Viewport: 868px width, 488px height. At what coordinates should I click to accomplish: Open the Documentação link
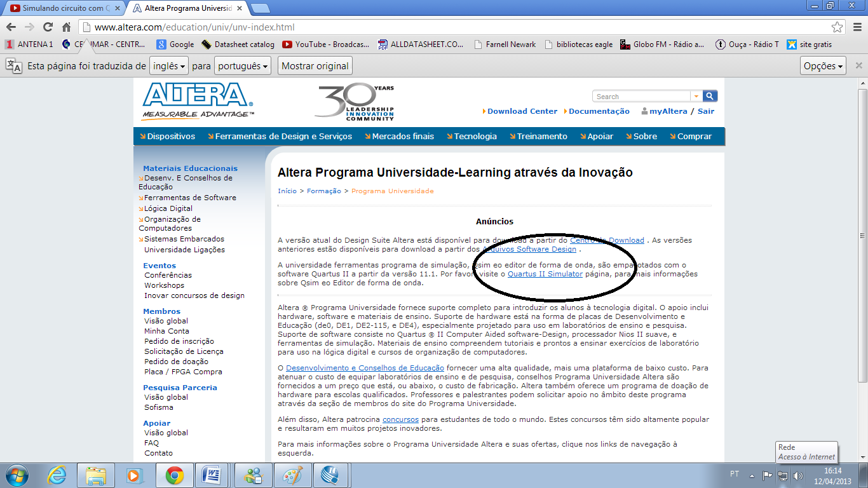[599, 111]
